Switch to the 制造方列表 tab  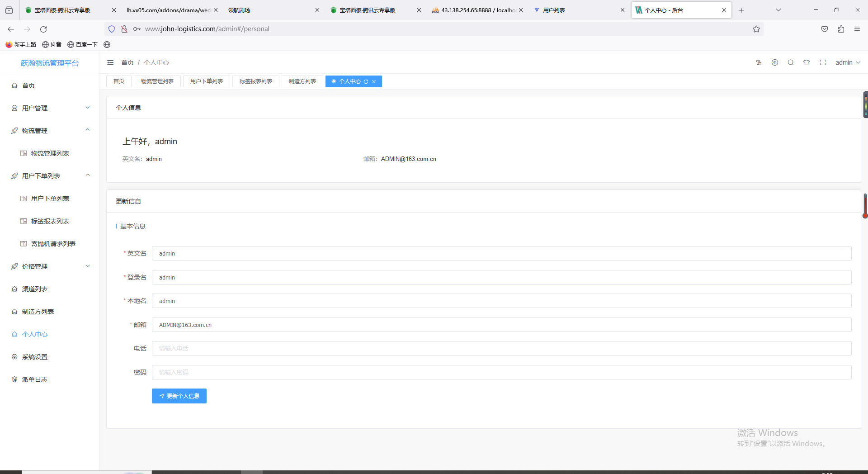coord(302,81)
